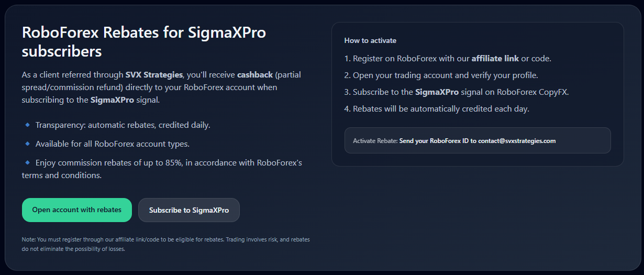Click the diamond bullet beside Available for all
The image size is (644, 275).
coord(27,144)
